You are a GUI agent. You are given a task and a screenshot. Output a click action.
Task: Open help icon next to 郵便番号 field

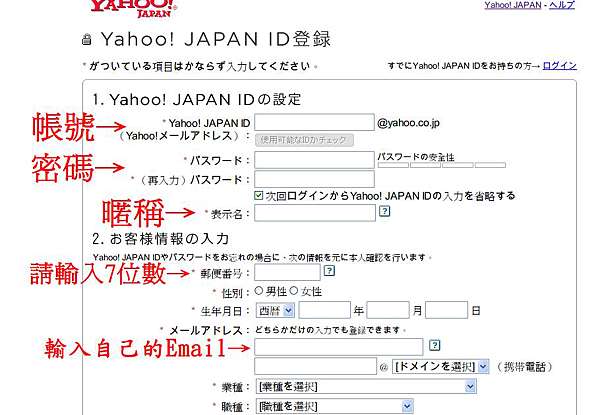329,271
